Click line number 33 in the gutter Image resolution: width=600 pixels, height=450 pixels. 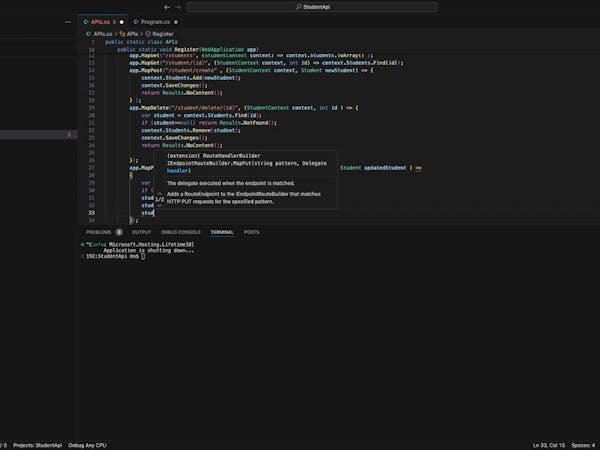[x=91, y=213]
